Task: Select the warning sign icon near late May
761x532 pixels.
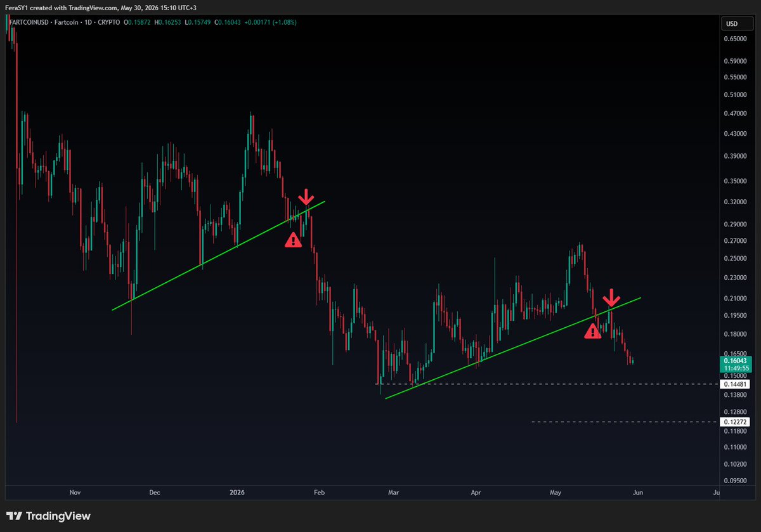Action: pos(592,330)
